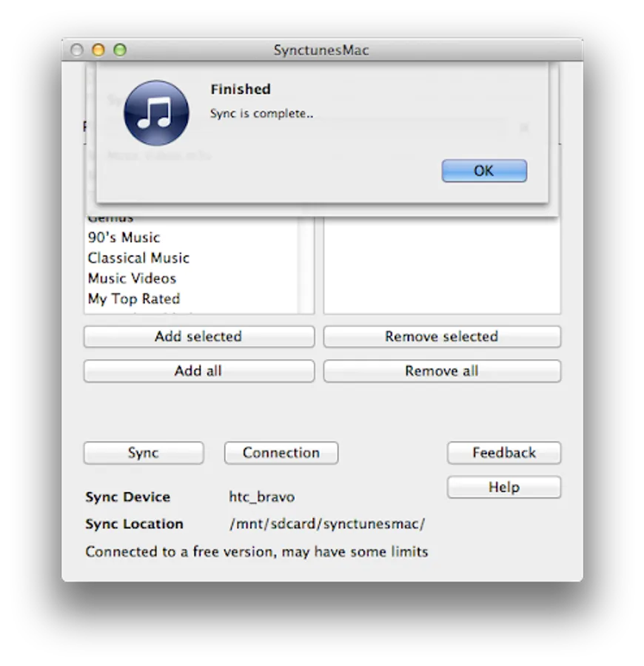Click the /mnt/sdcard/synctunesmac/ sync location path
Screen dimensions: 644x666
coord(327,524)
